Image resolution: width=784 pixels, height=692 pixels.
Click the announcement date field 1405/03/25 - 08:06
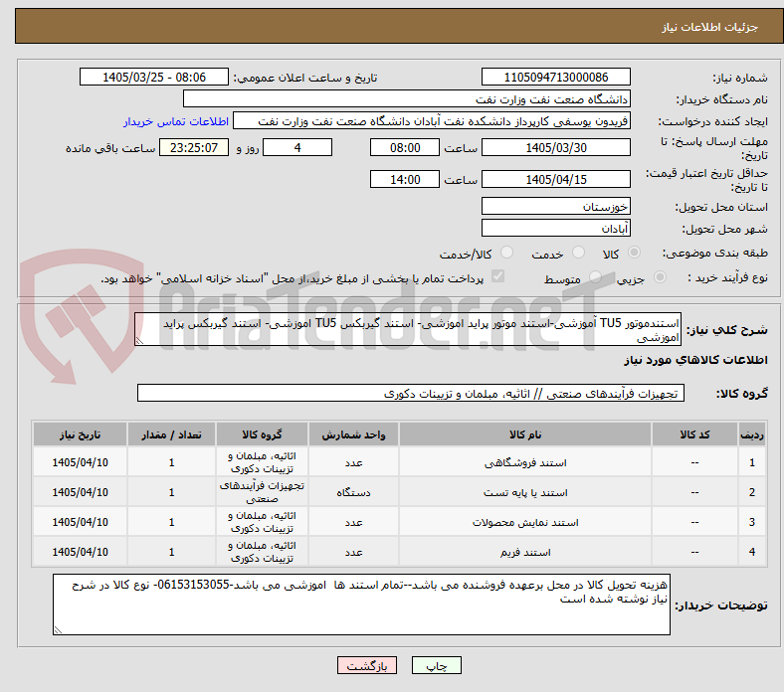tap(154, 77)
